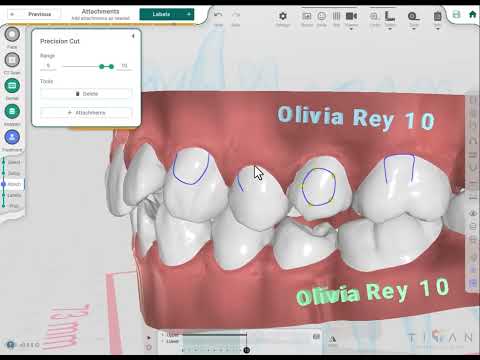Open the Dental sidebar icon
Viewport: 480px width, 360px height.
click(x=12, y=86)
